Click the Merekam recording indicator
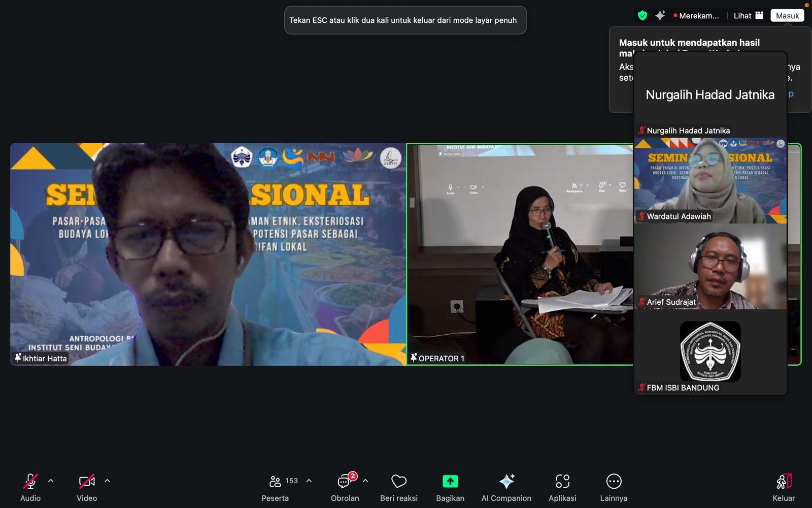Screen dimensions: 812x508 696,16
